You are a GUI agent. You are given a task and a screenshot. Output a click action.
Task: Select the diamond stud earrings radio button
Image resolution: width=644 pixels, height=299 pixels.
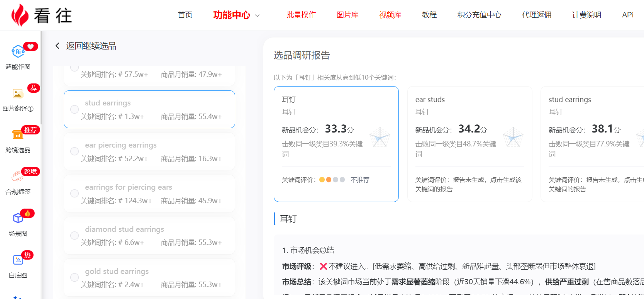(x=75, y=236)
